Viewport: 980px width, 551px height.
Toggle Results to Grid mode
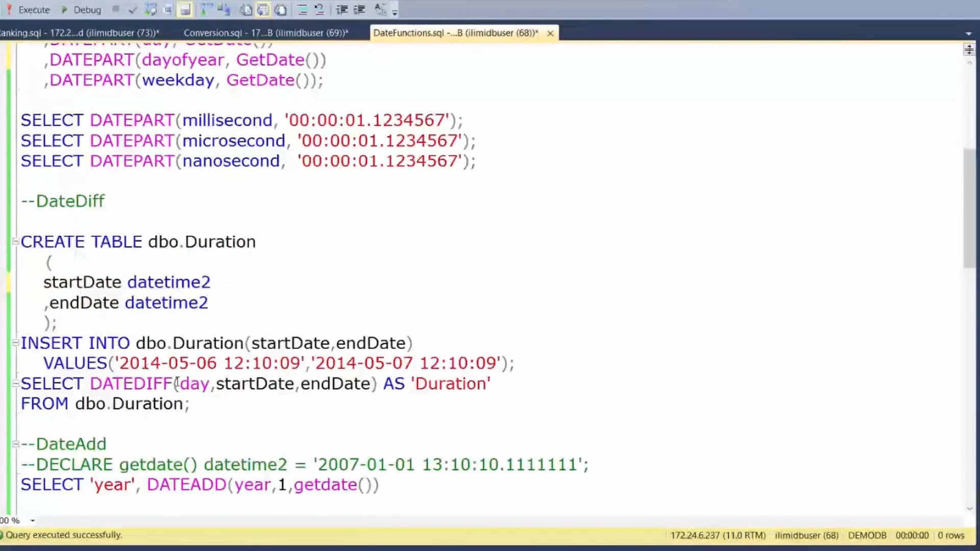263,9
